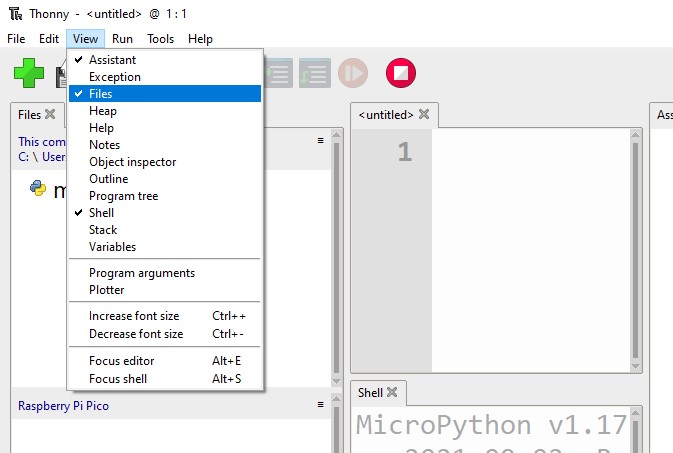Select Focus shell menu entry
Image resolution: width=673 pixels, height=453 pixels.
tap(165, 379)
